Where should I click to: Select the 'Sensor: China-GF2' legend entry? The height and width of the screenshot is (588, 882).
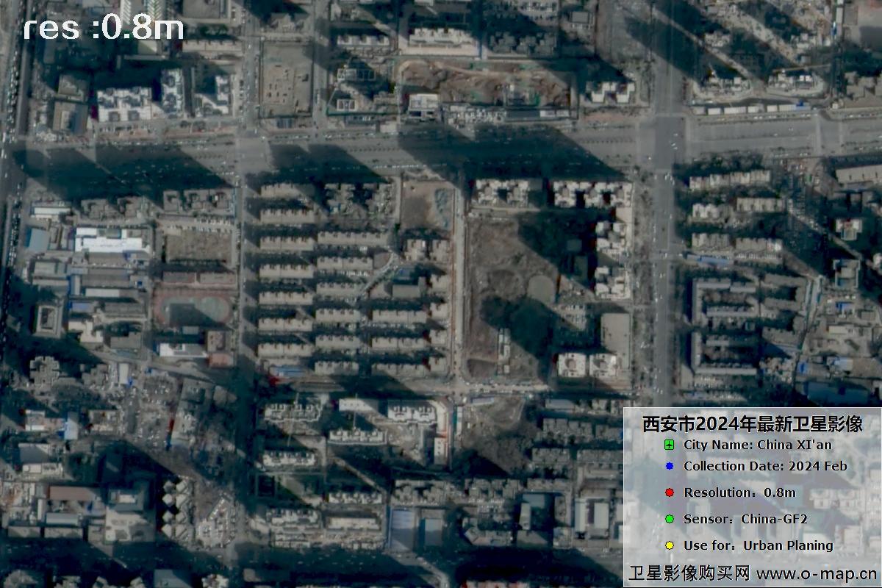(x=745, y=519)
